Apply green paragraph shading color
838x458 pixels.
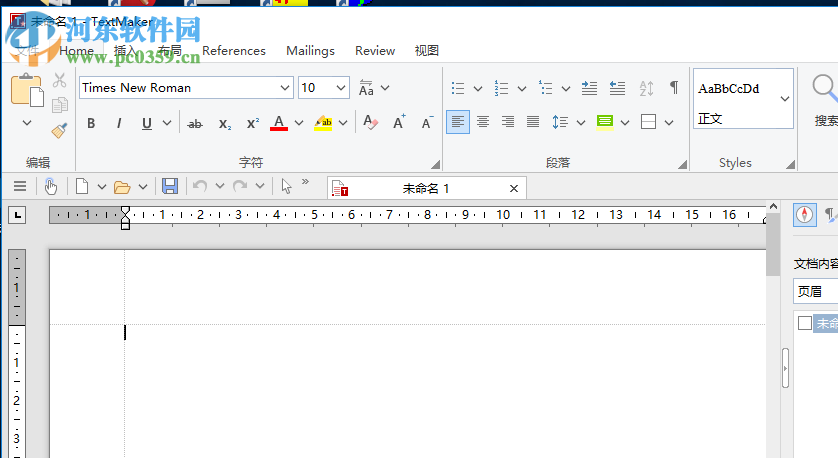604,122
